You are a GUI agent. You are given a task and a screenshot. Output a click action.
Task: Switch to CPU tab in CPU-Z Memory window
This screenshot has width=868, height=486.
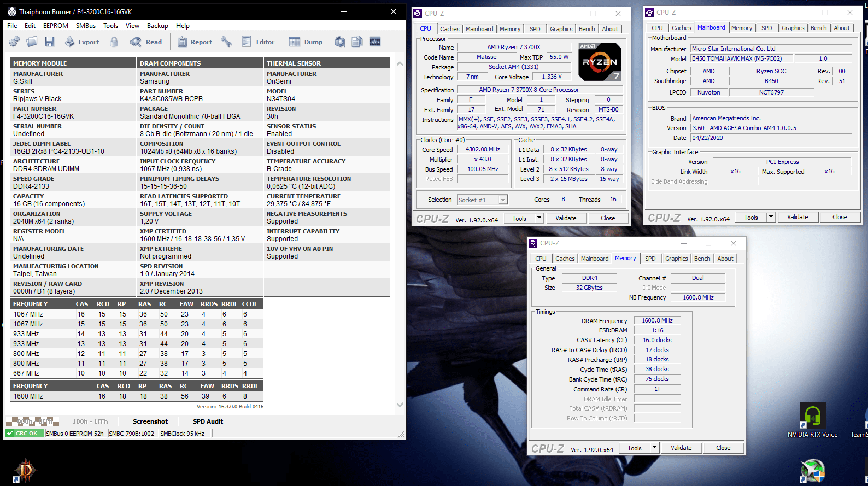coord(541,259)
